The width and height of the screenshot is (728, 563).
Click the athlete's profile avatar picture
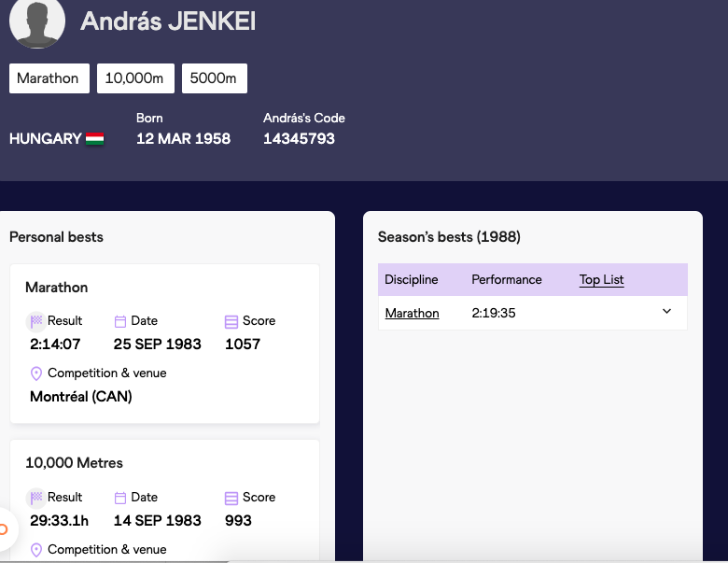(x=37, y=22)
